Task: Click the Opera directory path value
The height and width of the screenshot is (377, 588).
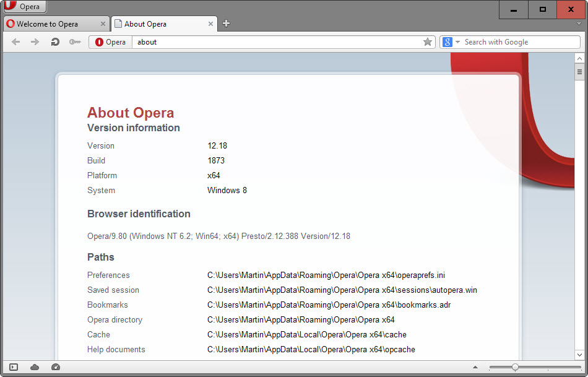Action: coord(301,320)
